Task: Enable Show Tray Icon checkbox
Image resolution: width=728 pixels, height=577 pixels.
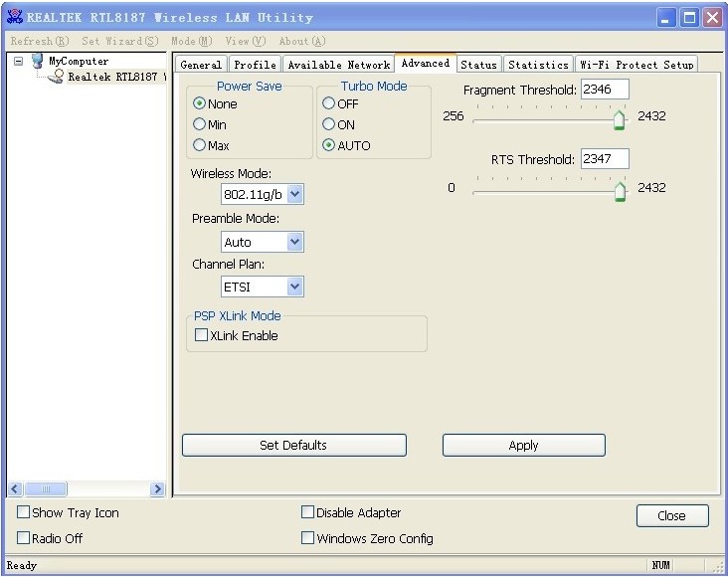Action: [23, 512]
